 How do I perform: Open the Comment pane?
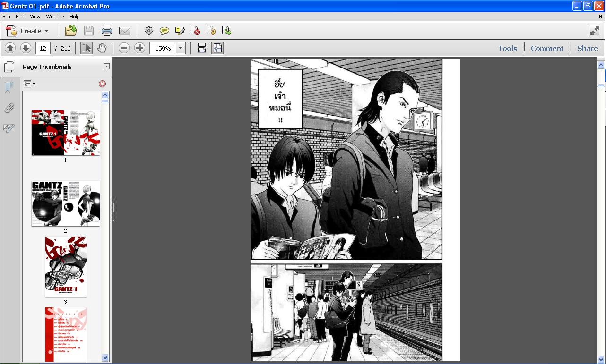click(547, 48)
